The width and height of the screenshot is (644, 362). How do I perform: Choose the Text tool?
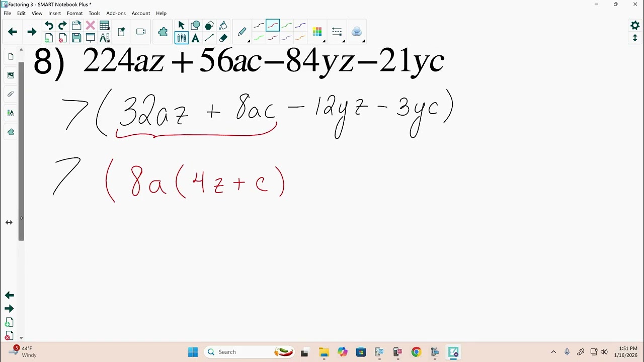point(196,38)
